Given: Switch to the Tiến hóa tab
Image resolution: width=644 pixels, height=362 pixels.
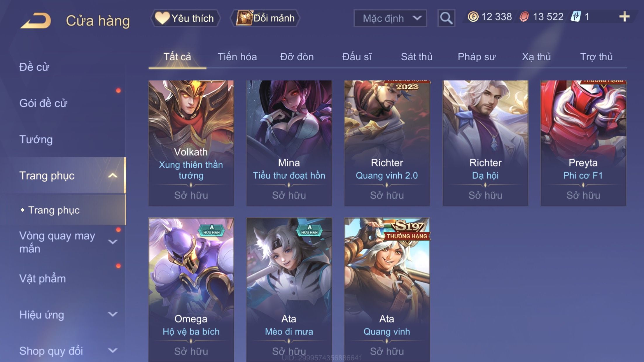Looking at the screenshot, I should point(237,57).
